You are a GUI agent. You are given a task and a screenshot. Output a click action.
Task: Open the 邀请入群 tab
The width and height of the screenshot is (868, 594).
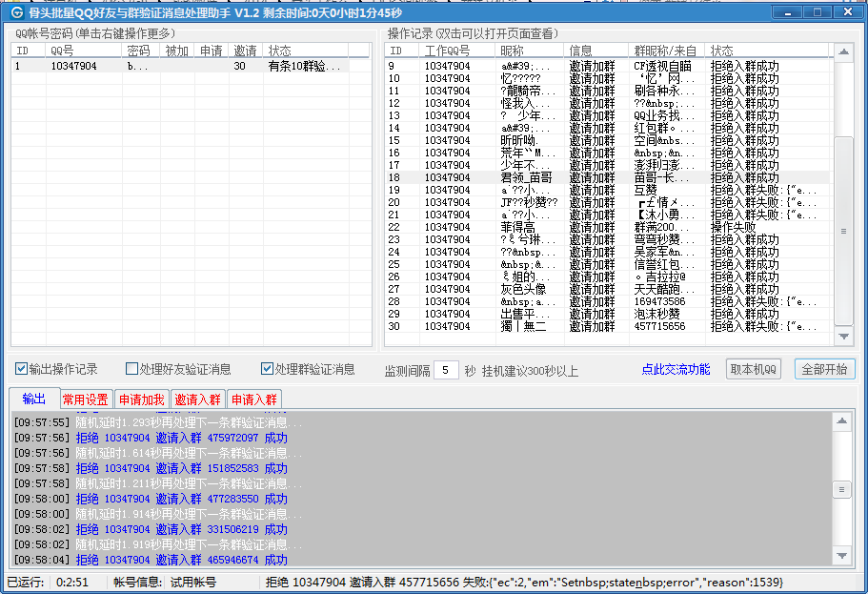click(x=197, y=399)
